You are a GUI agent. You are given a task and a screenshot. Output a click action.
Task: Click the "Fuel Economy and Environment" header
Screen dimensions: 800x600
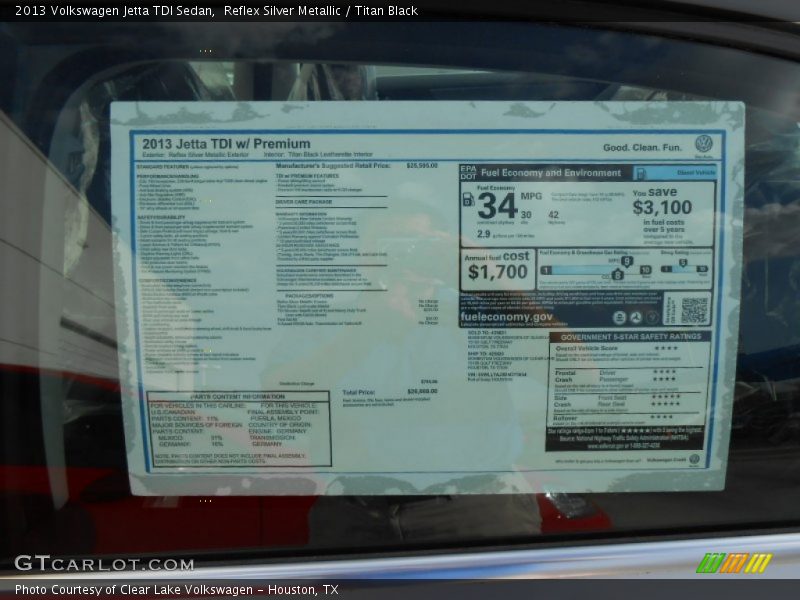click(551, 173)
